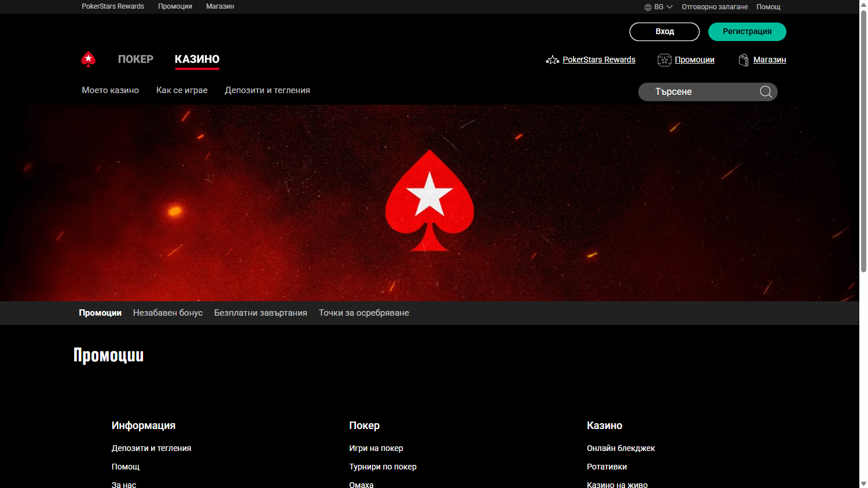Click the Покер footer heading
The width and height of the screenshot is (868, 488).
364,426
